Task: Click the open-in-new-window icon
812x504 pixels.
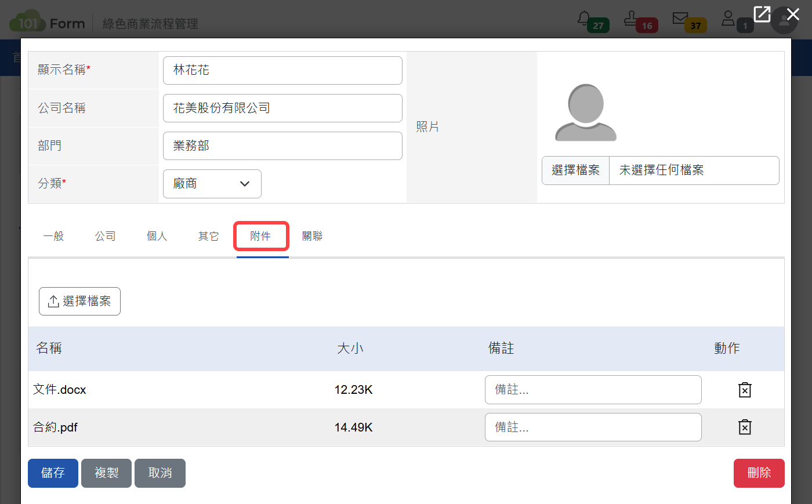Action: 762,14
